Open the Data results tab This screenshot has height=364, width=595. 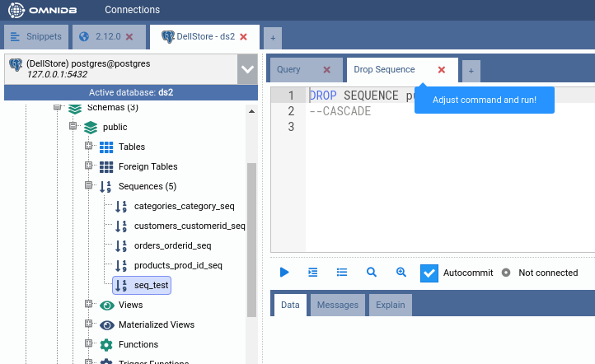click(x=290, y=305)
